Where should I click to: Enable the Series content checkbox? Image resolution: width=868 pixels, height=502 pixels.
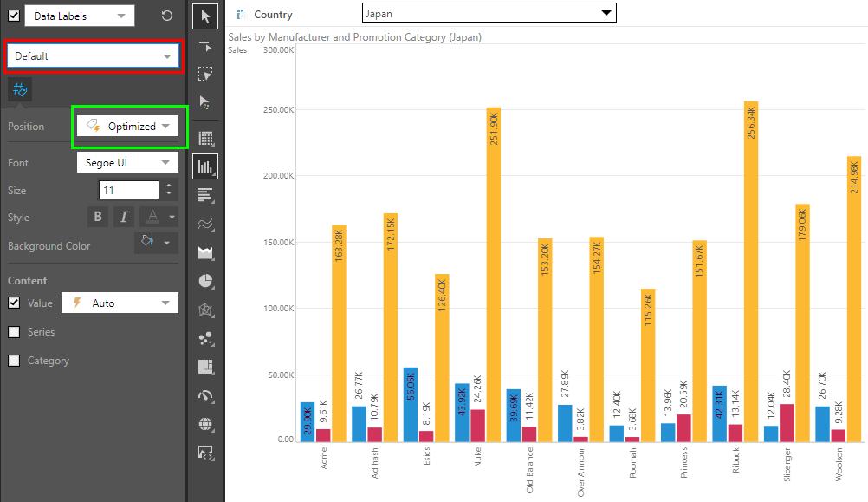coord(14,332)
